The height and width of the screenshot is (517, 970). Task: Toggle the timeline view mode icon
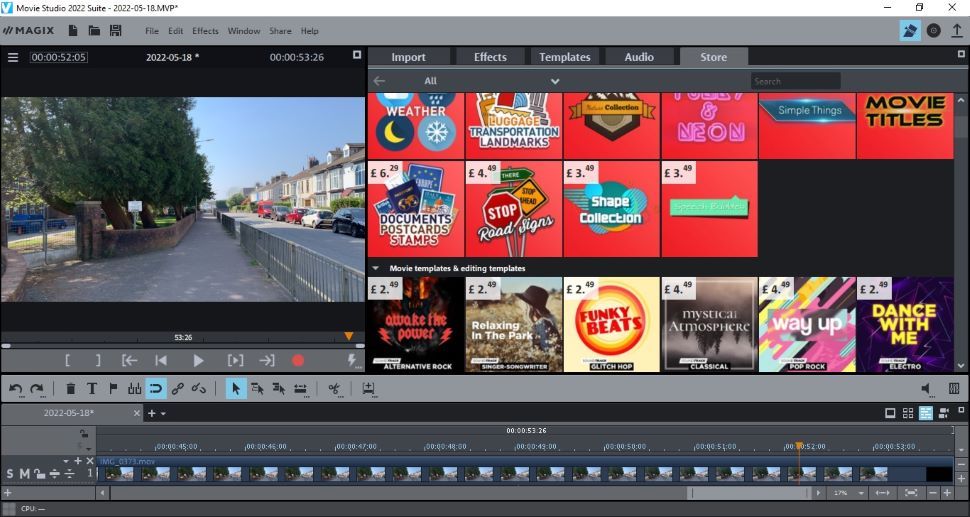[925, 413]
